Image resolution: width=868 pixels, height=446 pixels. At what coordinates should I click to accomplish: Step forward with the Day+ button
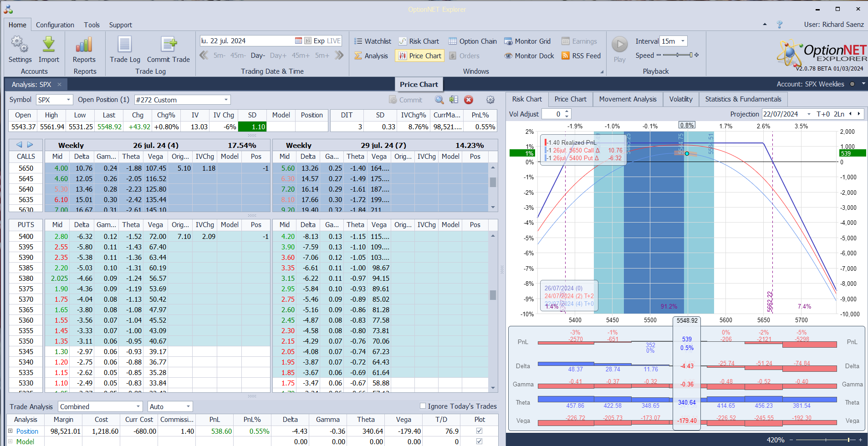(x=278, y=56)
